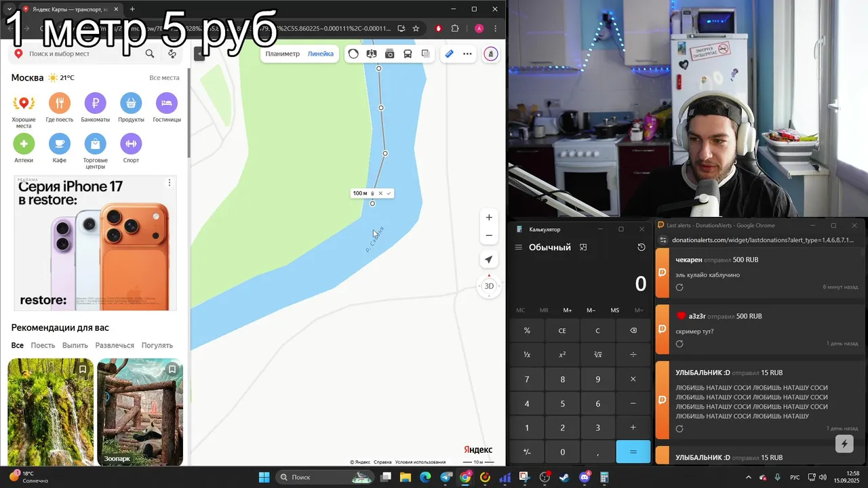Open the Гостиницы category
This screenshot has width=868, height=488.
click(x=167, y=108)
